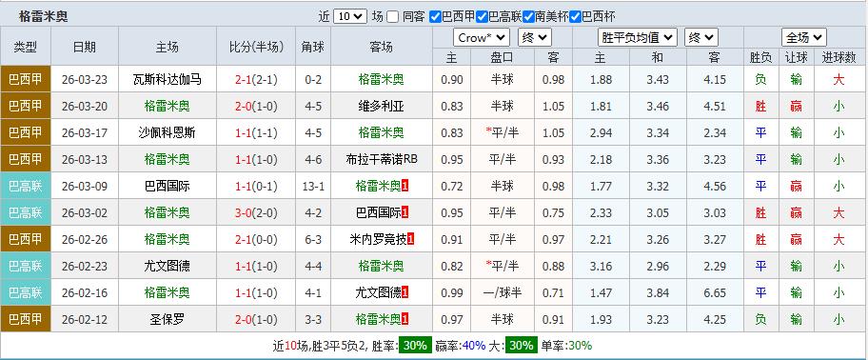Image resolution: width=868 pixels, height=360 pixels.
Task: Open the 胜平负均值 dropdown
Action: (x=638, y=38)
